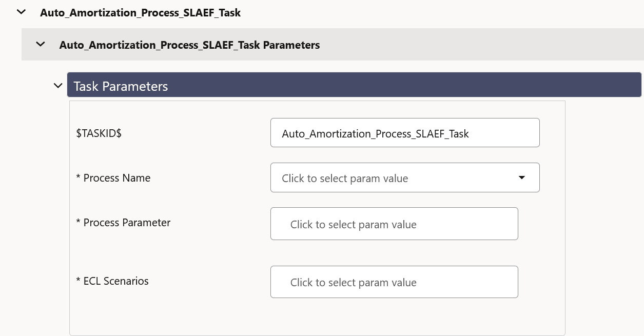Collapse the Auto_Amortization_Process_SLAEF_Task Parameters section
Image resolution: width=644 pixels, height=336 pixels.
tap(41, 44)
